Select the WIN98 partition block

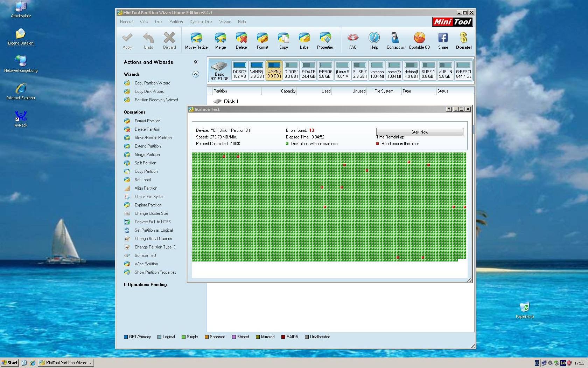pyautogui.click(x=257, y=70)
